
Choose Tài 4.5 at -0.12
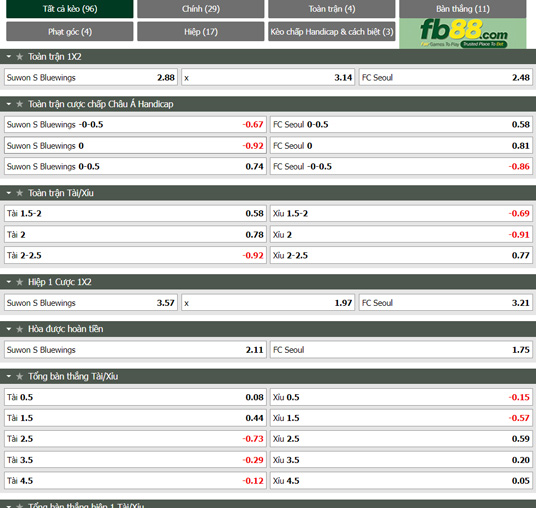click(x=135, y=481)
